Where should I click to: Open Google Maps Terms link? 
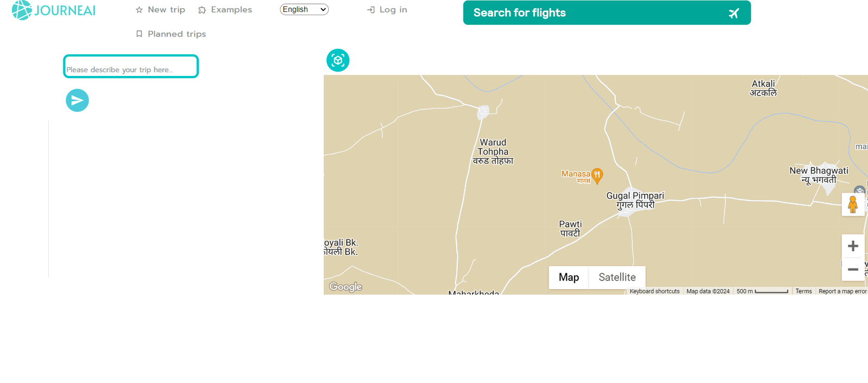coord(803,291)
